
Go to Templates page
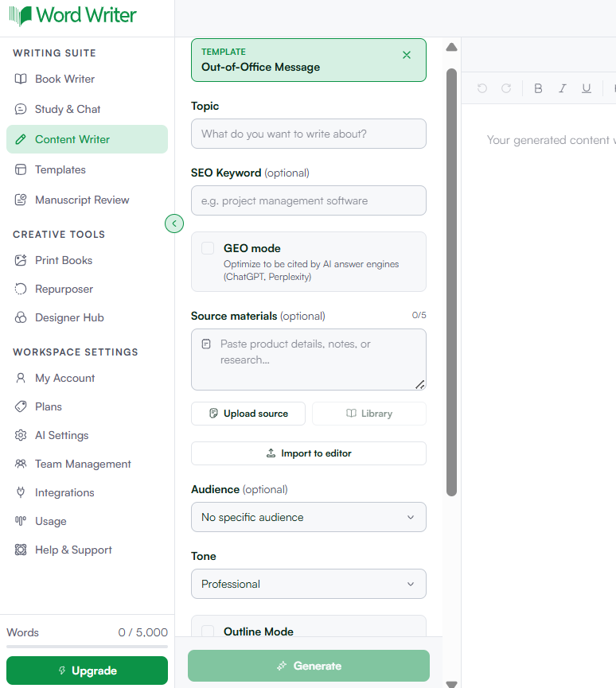87,169
